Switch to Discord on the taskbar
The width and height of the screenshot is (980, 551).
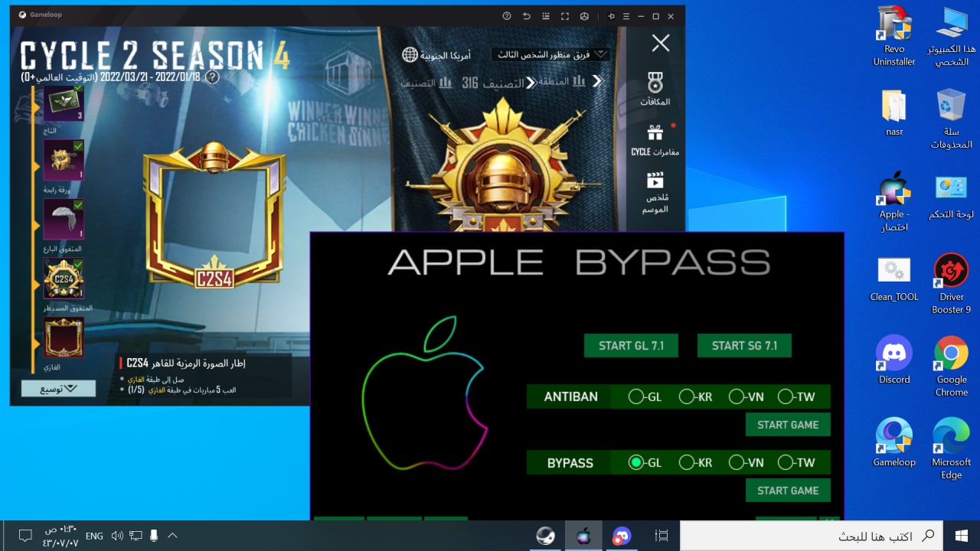pyautogui.click(x=622, y=536)
